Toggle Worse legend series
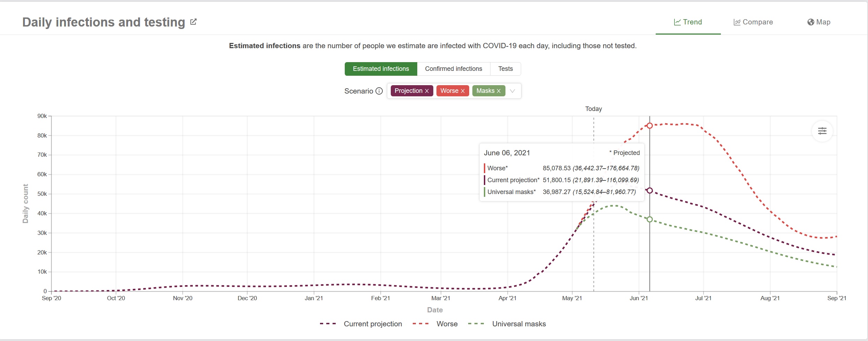Viewport: 868px width, 341px height. pyautogui.click(x=435, y=324)
